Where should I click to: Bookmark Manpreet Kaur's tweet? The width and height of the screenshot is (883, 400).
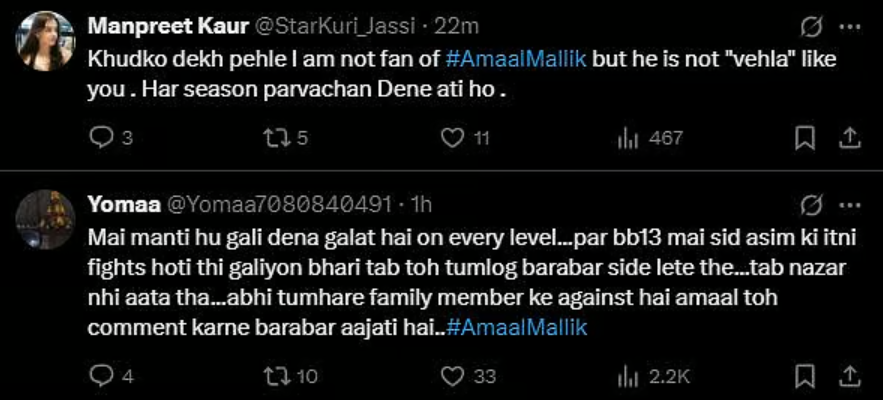804,139
